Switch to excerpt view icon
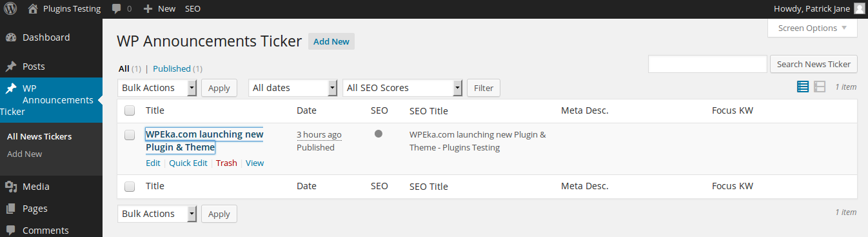This screenshot has width=868, height=237. (x=820, y=87)
